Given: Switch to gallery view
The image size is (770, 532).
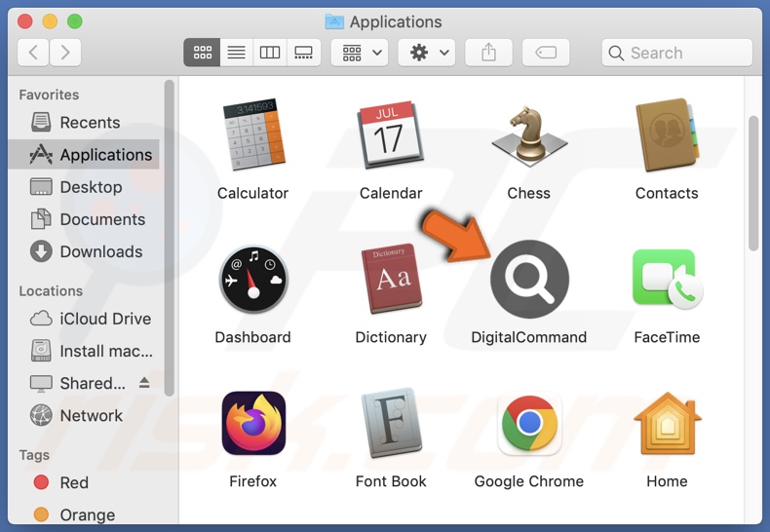Looking at the screenshot, I should [x=303, y=53].
